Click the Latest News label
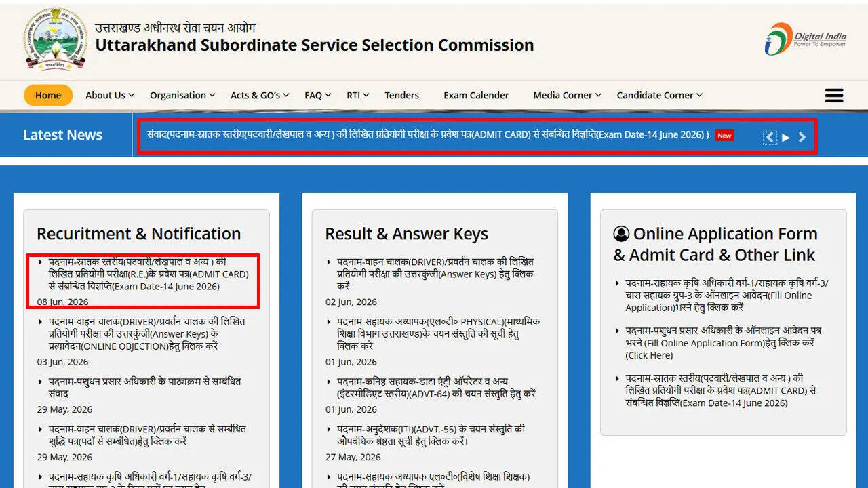The image size is (868, 488). coord(62,135)
